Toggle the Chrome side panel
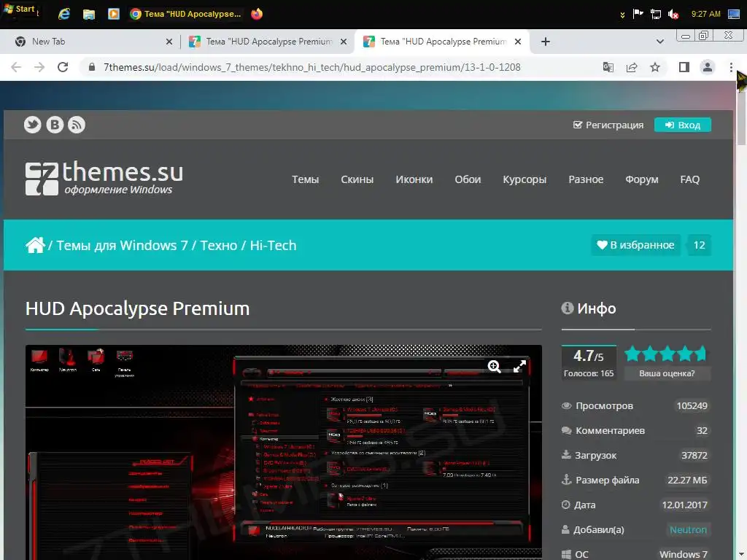The width and height of the screenshot is (747, 560). pos(684,67)
